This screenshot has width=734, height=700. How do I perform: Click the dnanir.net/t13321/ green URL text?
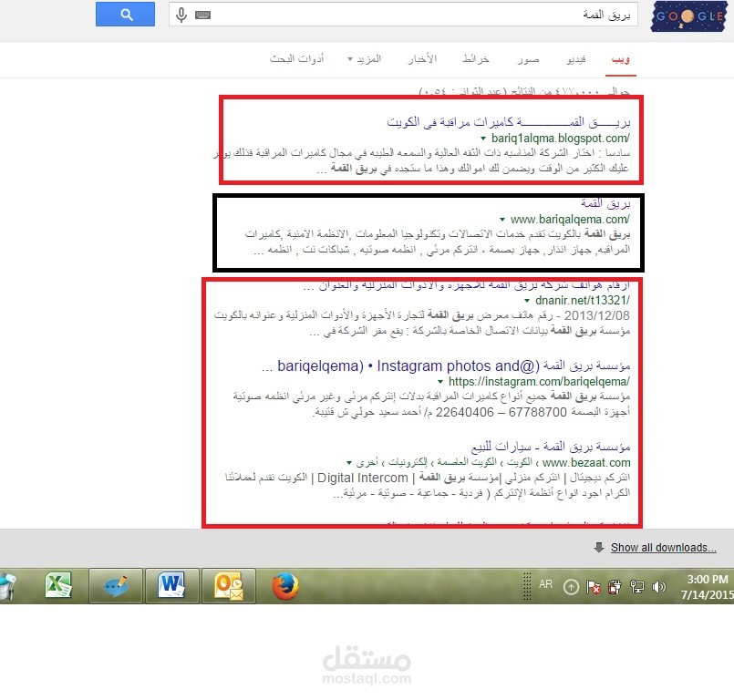pyautogui.click(x=583, y=300)
